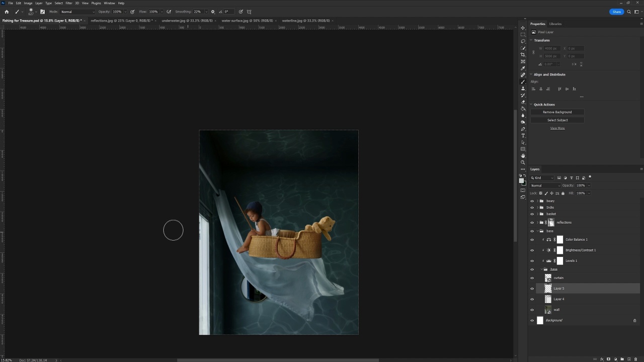Select the Layer 4 thumbnail

click(x=548, y=299)
